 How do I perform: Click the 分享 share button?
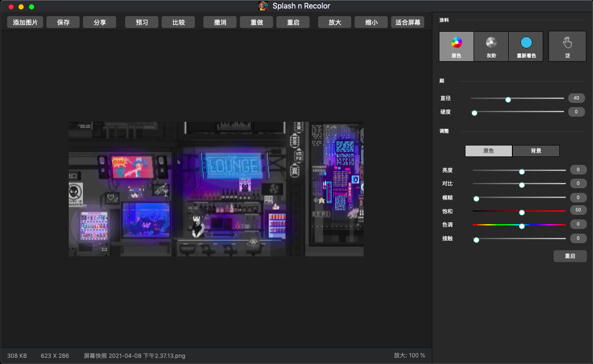(x=100, y=22)
